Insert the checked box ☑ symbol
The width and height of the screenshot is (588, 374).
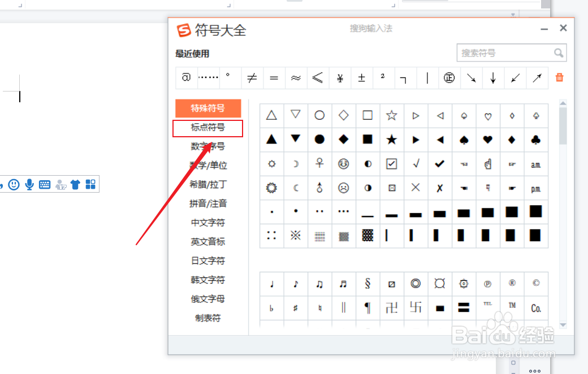[x=391, y=164]
